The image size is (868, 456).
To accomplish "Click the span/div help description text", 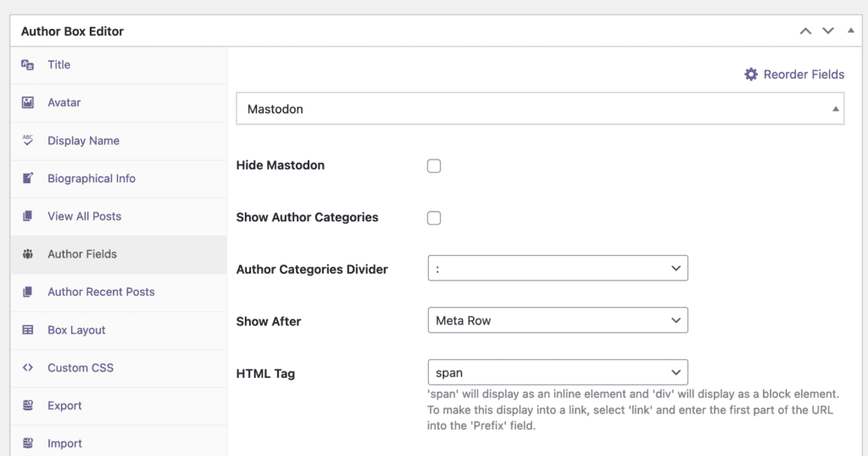I will (632, 410).
